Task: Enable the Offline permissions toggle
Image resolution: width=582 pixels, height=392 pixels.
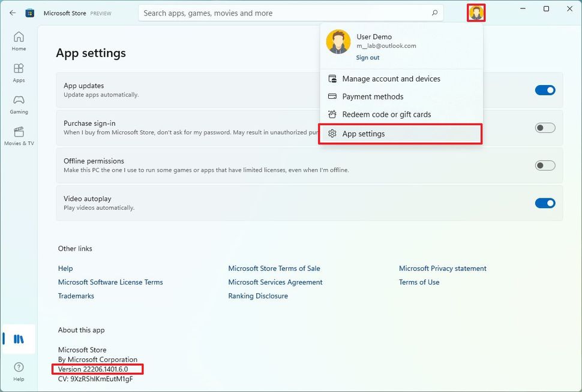Action: 545,165
